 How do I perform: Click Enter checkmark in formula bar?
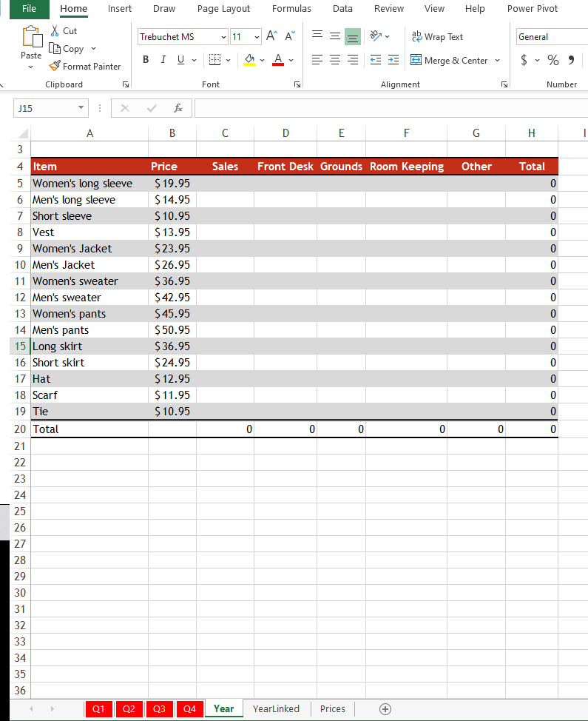point(152,108)
